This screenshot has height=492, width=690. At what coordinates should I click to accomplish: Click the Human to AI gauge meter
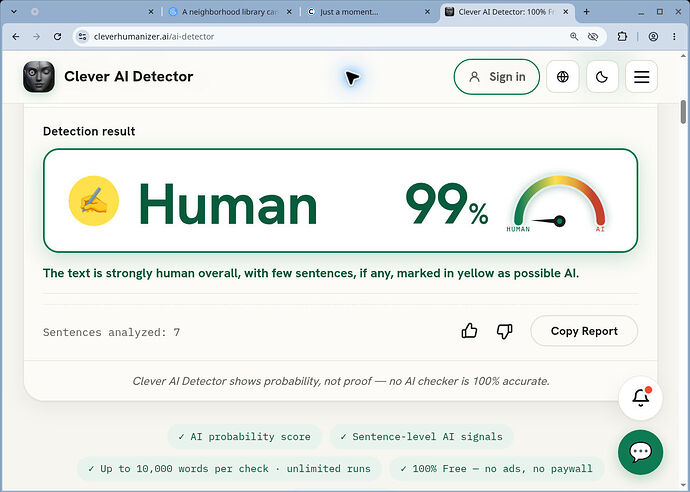559,204
